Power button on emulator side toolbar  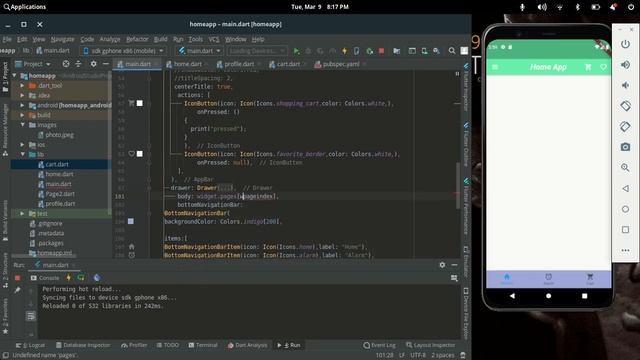click(x=625, y=44)
